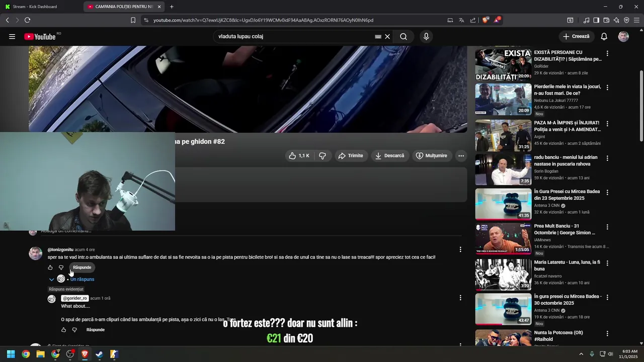
Task: Open Windows Start menu
Action: (x=11, y=354)
